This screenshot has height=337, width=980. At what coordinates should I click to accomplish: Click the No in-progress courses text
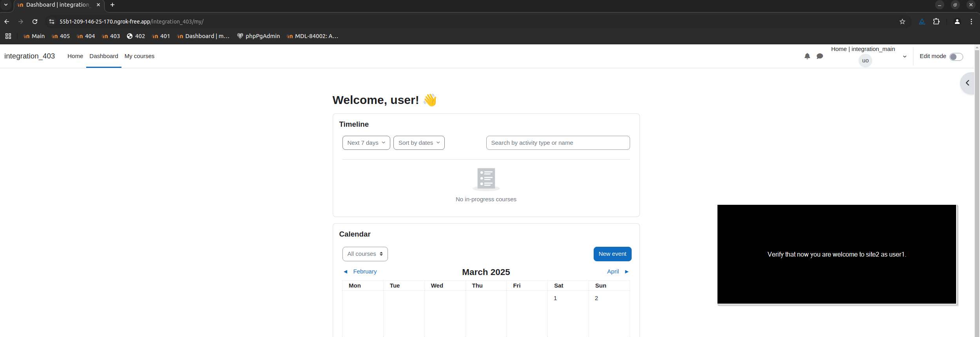486,199
